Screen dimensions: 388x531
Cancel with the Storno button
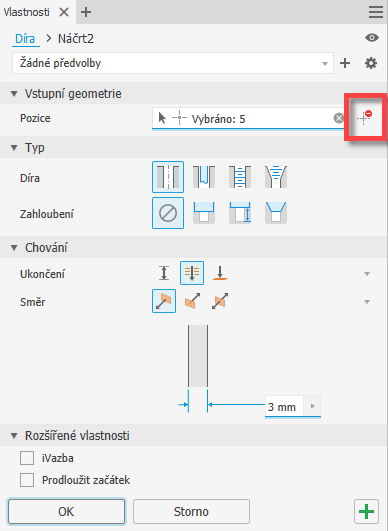[x=191, y=511]
